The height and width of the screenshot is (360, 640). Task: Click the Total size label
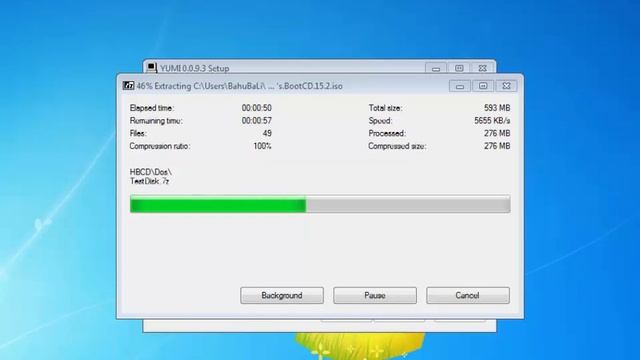coord(385,108)
